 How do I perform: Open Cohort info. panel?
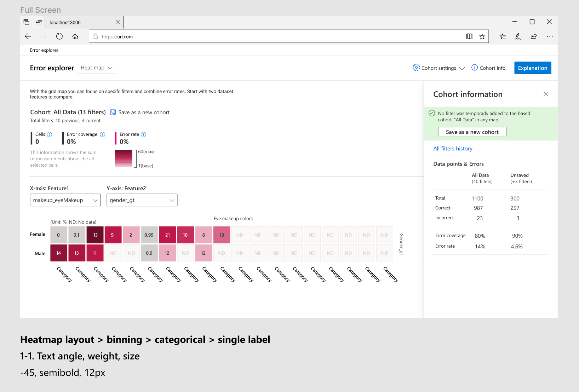tap(489, 68)
